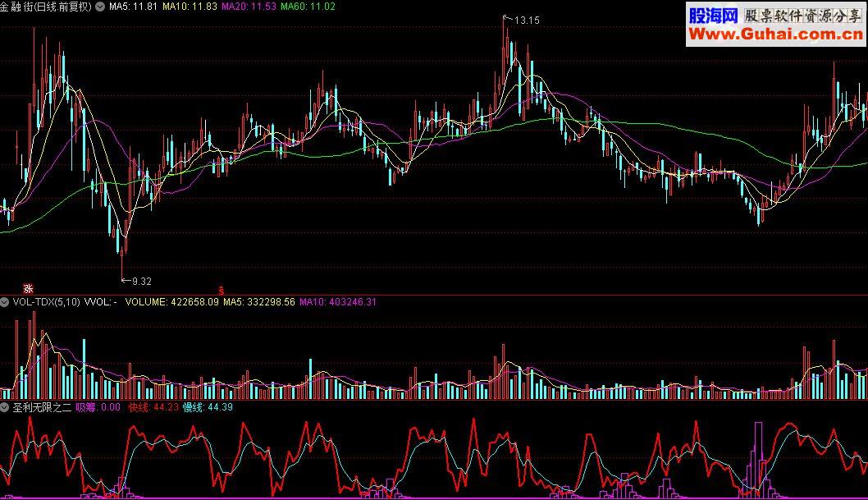Image resolution: width=868 pixels, height=500 pixels.
Task: Select the 慢线: 44.39 label
Action: pyautogui.click(x=208, y=407)
